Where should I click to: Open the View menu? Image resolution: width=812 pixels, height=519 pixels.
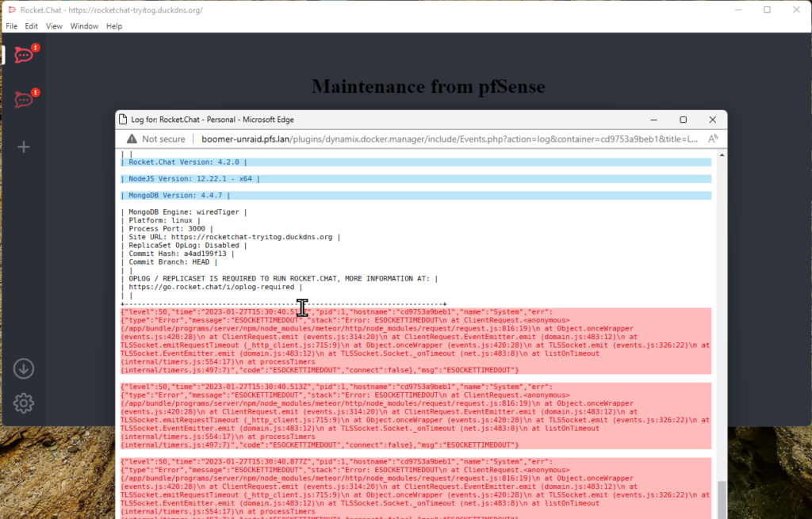pos(54,26)
